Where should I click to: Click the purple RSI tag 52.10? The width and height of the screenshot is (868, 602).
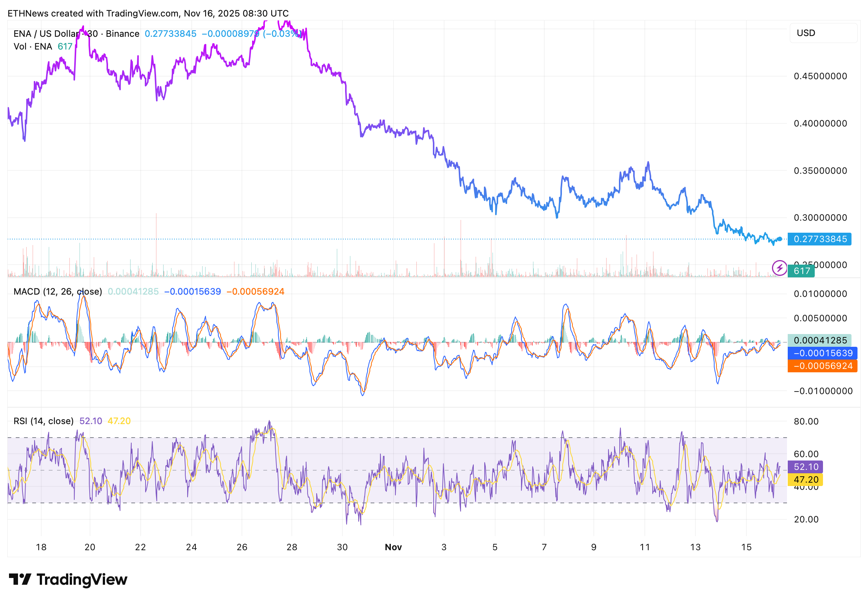click(x=805, y=467)
